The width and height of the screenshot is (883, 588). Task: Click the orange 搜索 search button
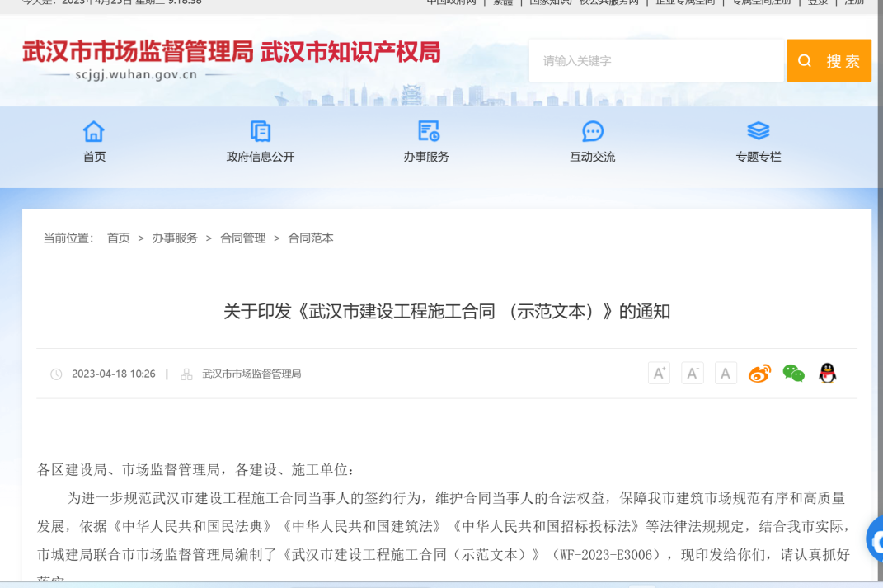tap(829, 61)
